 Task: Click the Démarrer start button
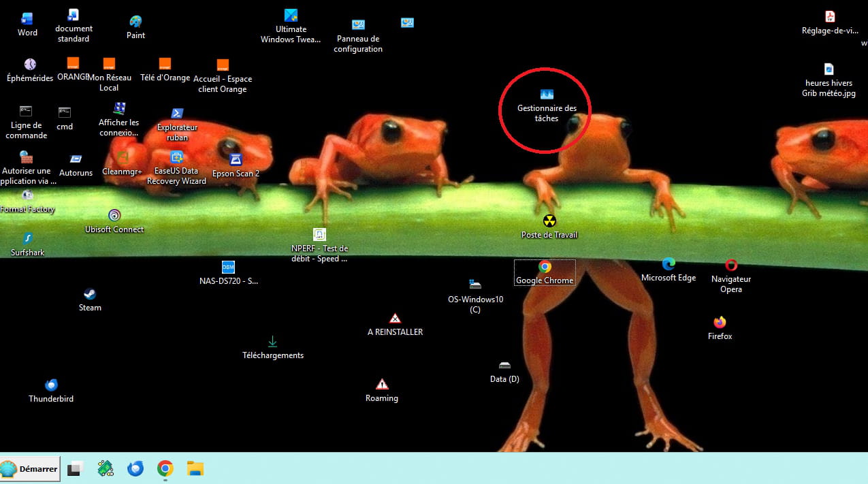pyautogui.click(x=30, y=468)
